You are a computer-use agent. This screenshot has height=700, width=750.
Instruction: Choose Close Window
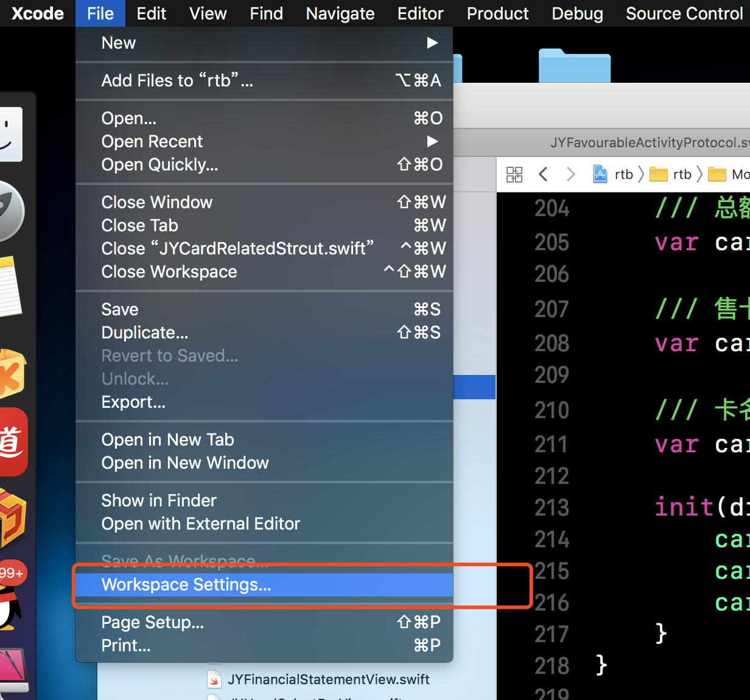pyautogui.click(x=264, y=202)
